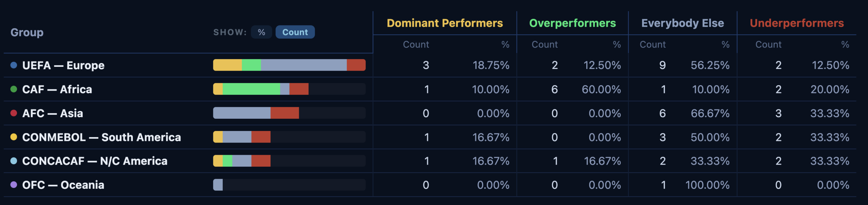868x205 pixels.
Task: Click the Underperformers column header
Action: [797, 23]
